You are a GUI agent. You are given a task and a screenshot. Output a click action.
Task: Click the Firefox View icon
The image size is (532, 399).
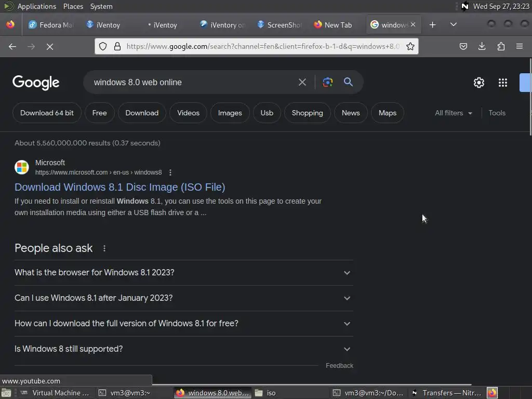[x=10, y=25]
